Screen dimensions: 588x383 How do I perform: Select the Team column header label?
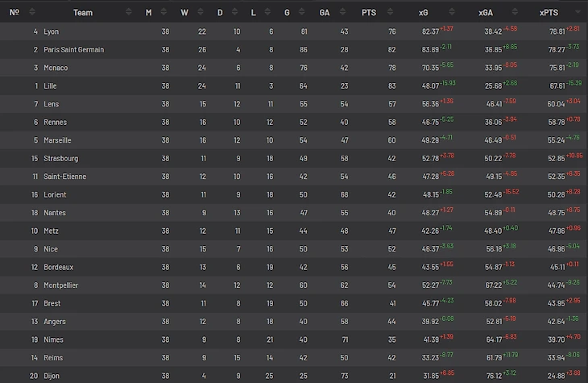coord(83,13)
